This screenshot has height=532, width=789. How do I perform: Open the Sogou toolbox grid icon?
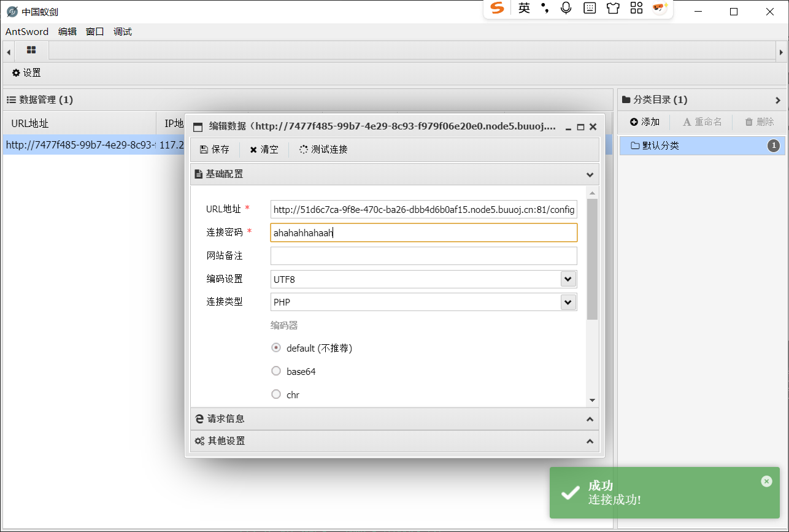636,8
